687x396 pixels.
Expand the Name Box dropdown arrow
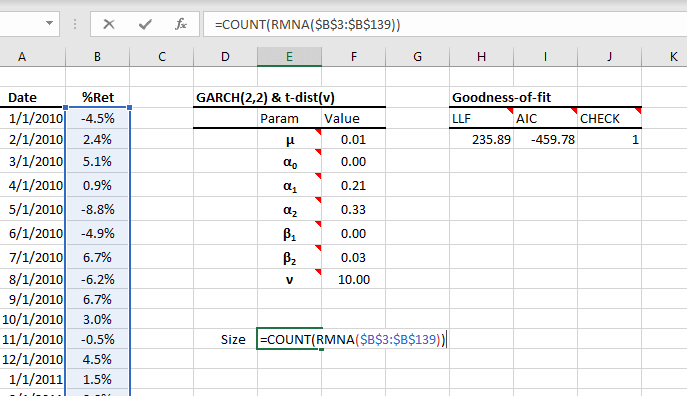point(50,23)
